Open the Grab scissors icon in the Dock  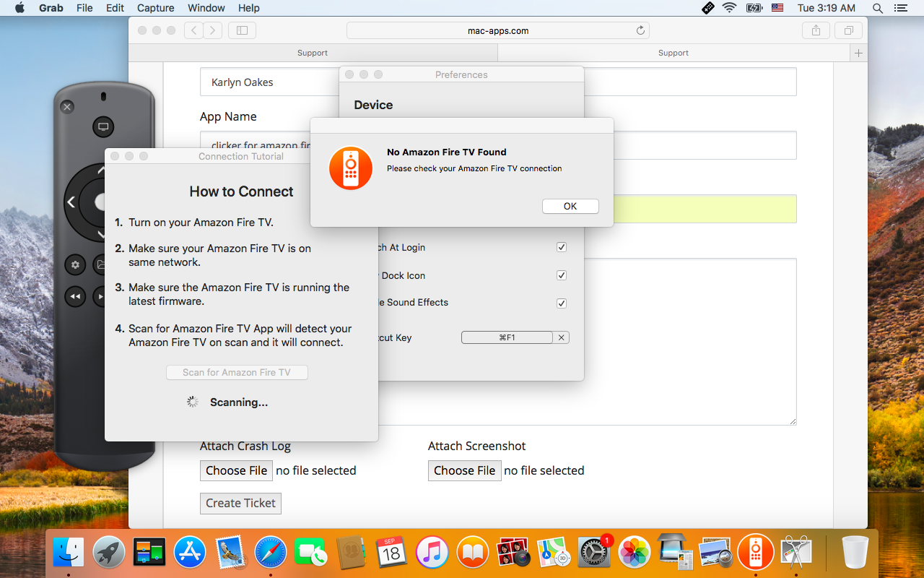[x=796, y=553]
